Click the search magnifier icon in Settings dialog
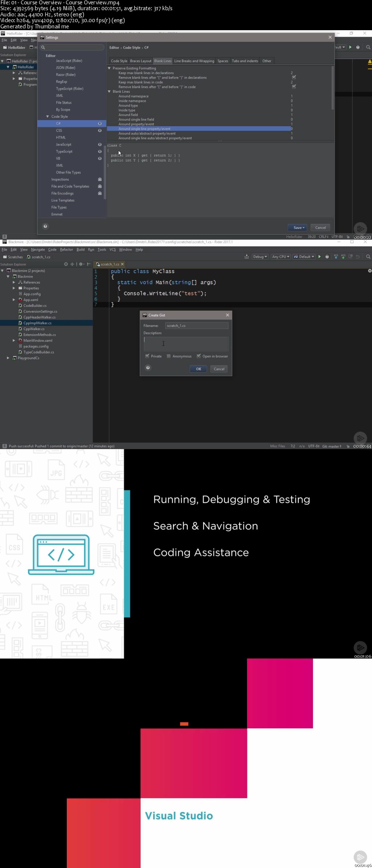 (x=43, y=48)
